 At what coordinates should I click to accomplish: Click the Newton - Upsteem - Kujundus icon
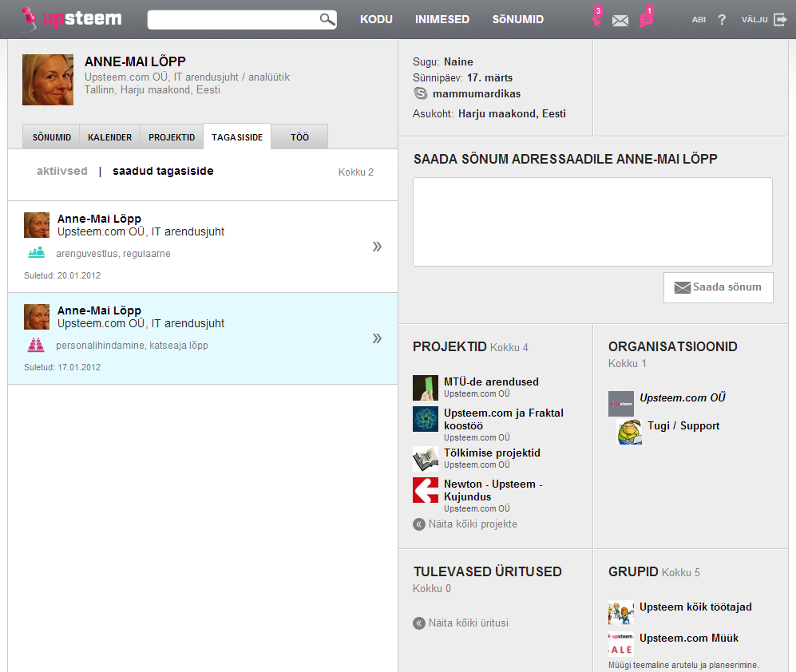pos(426,490)
